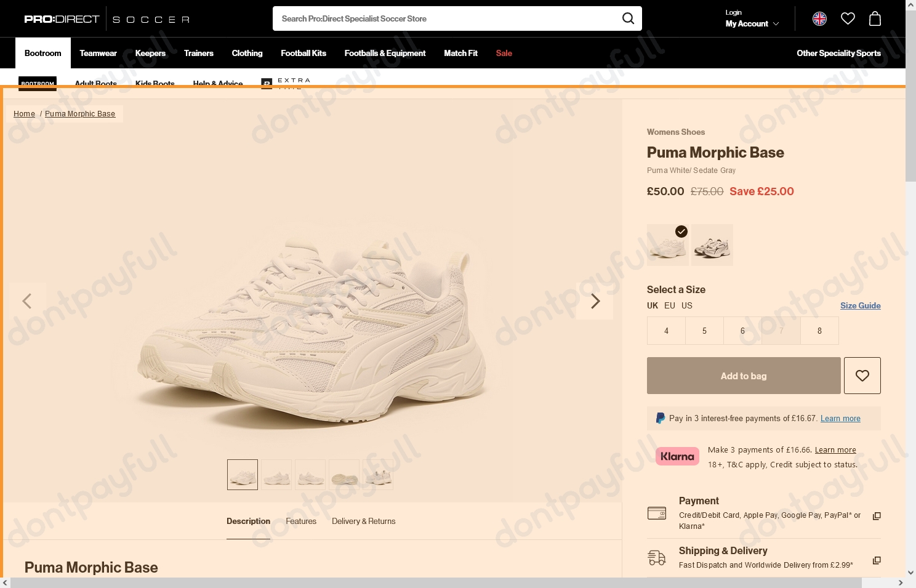
Task: Click the Add to bag button
Action: [x=744, y=376]
